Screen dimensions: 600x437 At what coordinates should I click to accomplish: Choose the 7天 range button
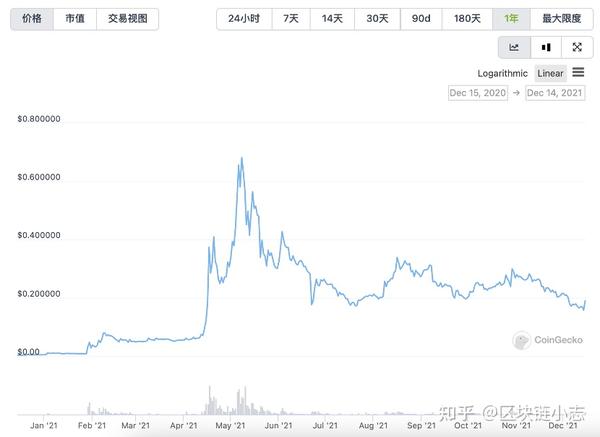[x=291, y=19]
